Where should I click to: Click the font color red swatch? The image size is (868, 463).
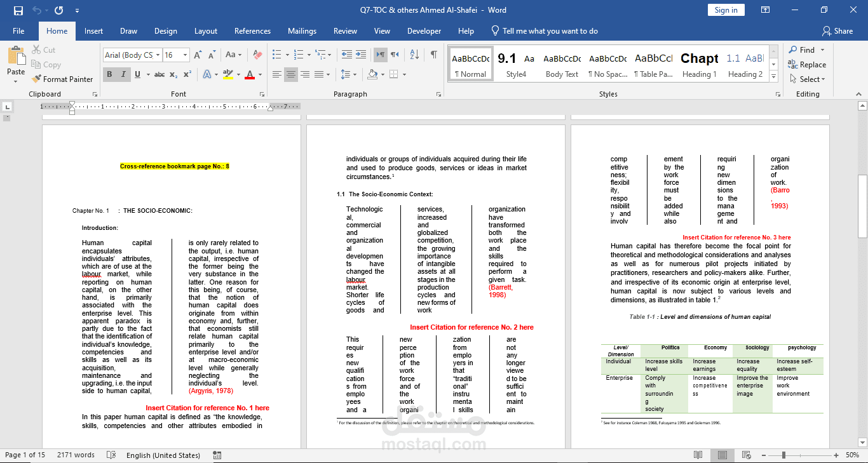(x=250, y=74)
